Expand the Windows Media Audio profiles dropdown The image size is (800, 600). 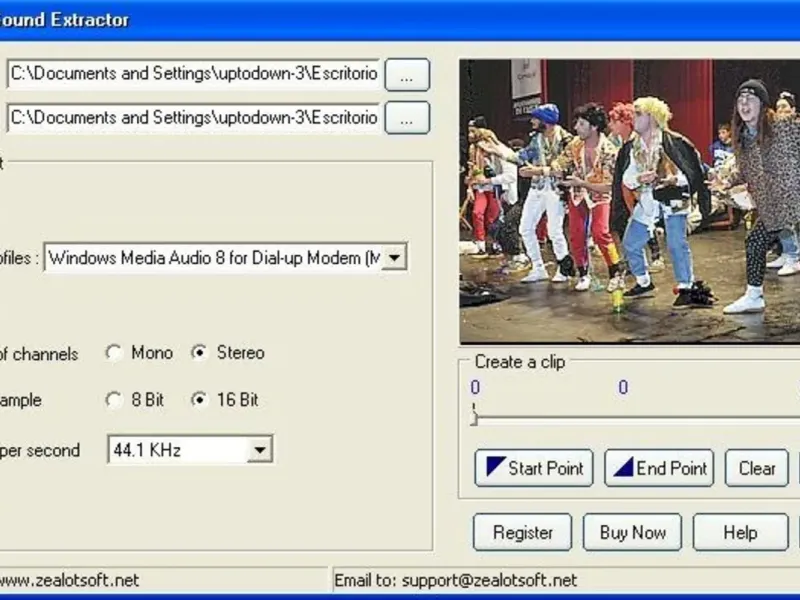[394, 258]
